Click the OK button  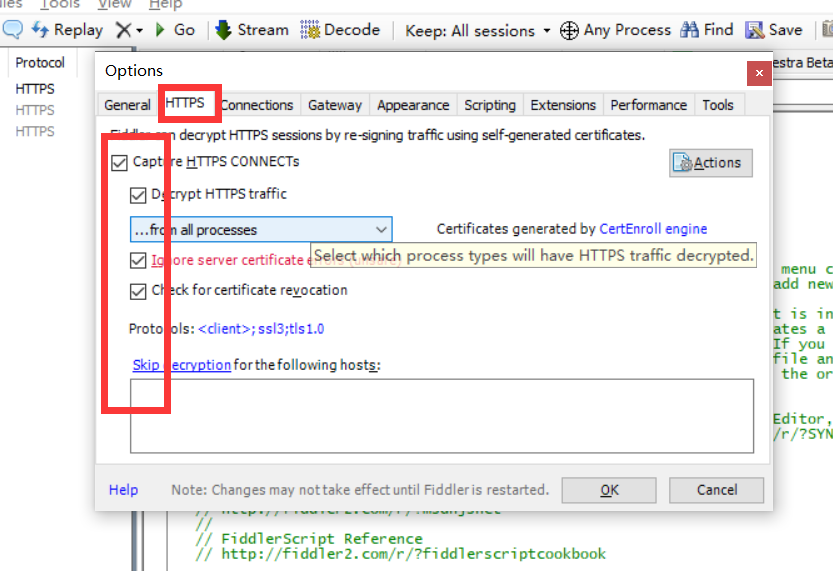pyautogui.click(x=609, y=490)
